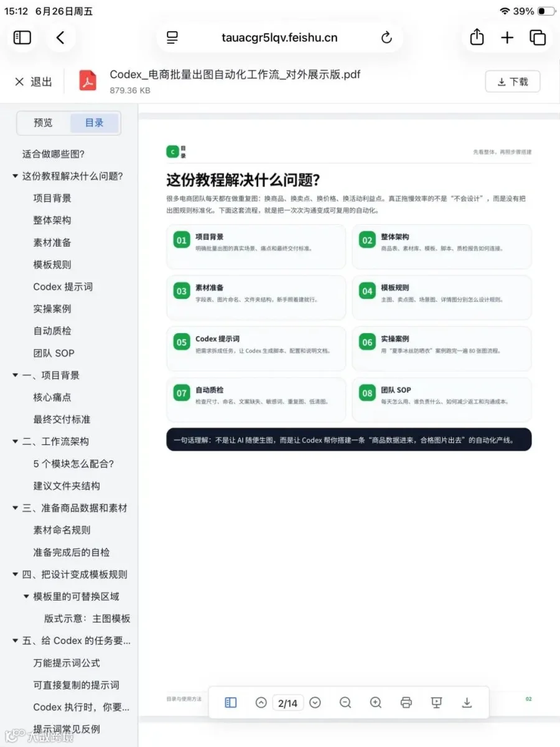Jump to 准备完成后的自检 outline entry
The height and width of the screenshot is (747, 560).
click(72, 552)
